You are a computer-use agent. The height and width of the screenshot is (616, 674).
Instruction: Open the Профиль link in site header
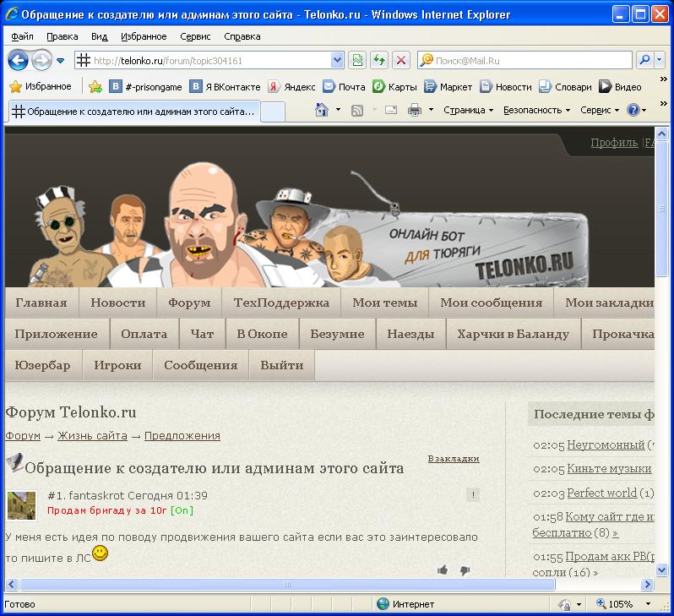[x=614, y=143]
